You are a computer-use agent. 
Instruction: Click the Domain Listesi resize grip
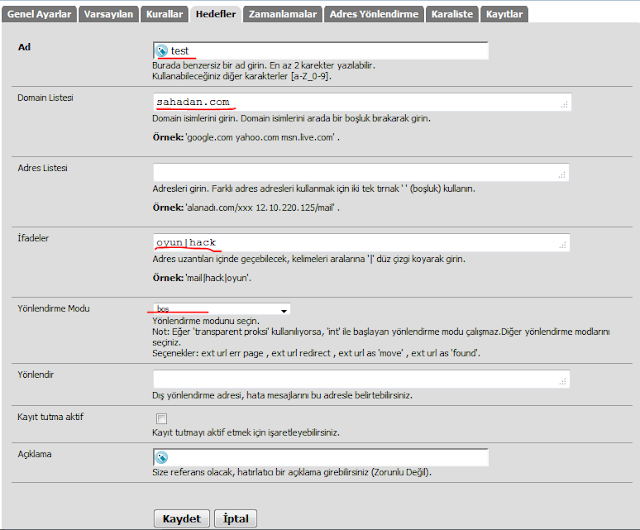tap(564, 105)
